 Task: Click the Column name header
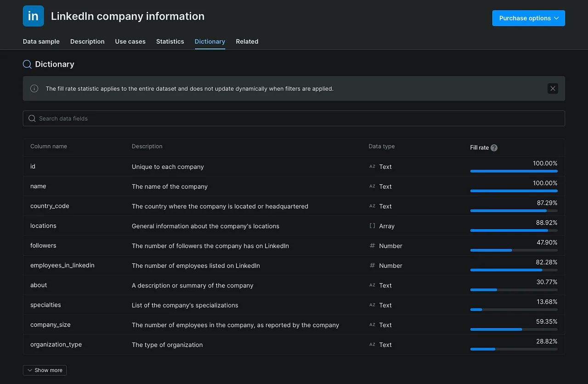point(49,146)
